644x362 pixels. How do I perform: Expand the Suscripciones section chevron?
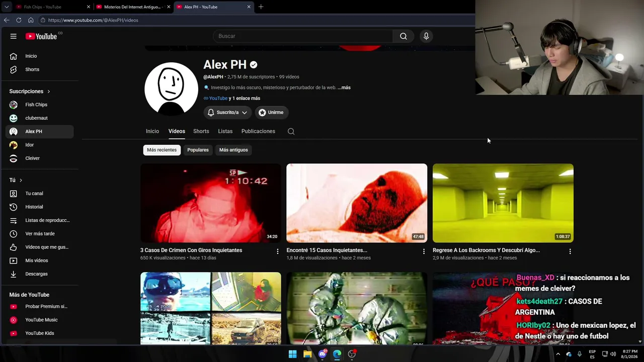(x=49, y=92)
